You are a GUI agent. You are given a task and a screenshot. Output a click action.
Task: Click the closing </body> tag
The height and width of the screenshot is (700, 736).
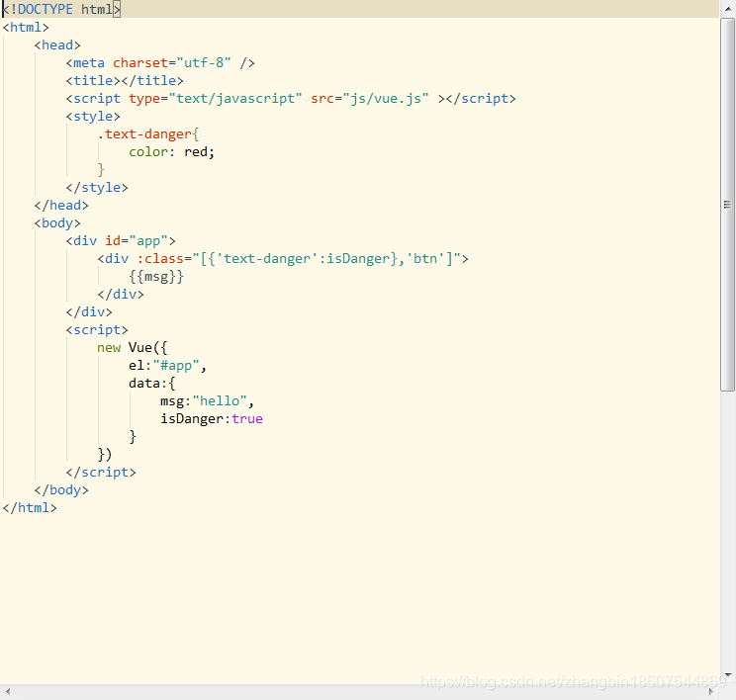(x=61, y=490)
